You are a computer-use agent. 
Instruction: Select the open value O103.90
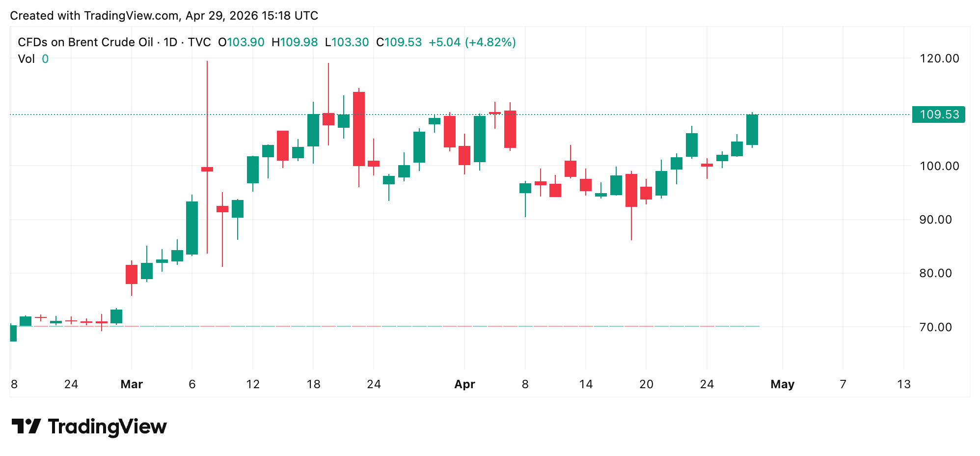(242, 42)
